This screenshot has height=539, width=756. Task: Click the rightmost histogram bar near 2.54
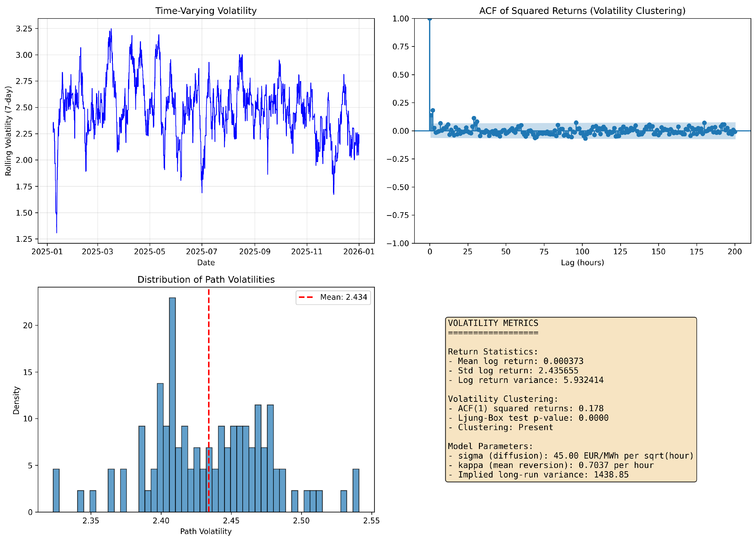click(356, 490)
